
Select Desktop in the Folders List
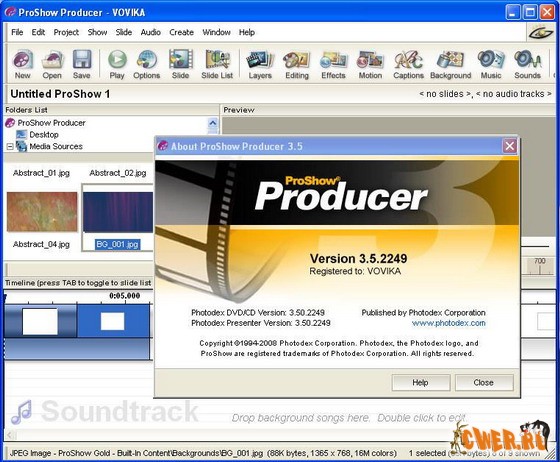[44, 135]
